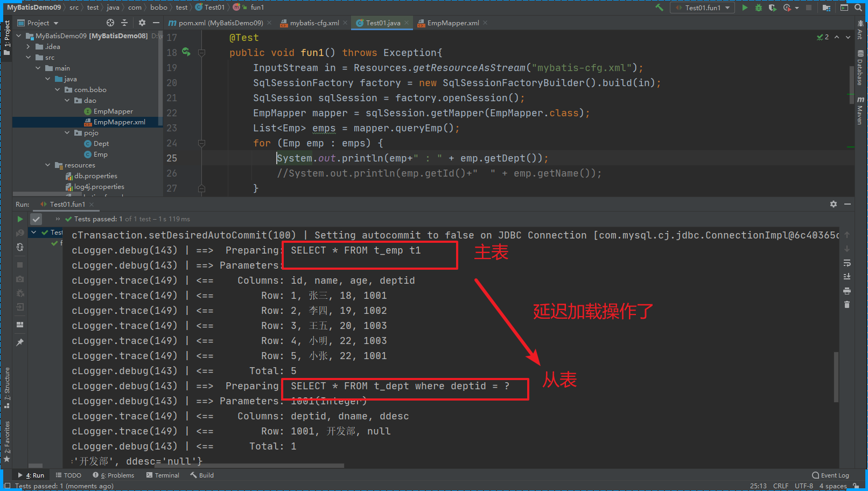Open Run panel settings gear
The image size is (868, 491).
point(834,204)
